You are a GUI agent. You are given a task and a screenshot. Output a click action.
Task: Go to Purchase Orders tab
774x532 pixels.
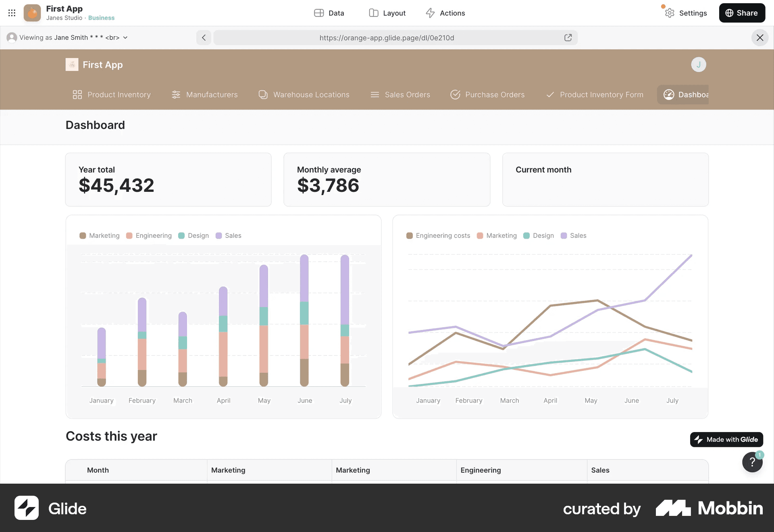point(487,95)
